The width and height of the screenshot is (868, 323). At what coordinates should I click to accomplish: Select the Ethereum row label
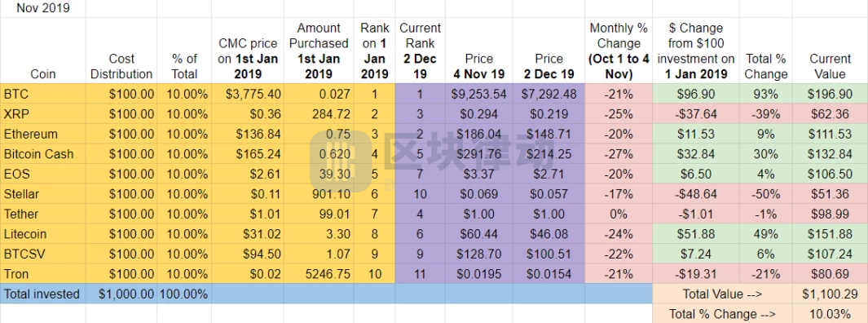click(x=43, y=134)
